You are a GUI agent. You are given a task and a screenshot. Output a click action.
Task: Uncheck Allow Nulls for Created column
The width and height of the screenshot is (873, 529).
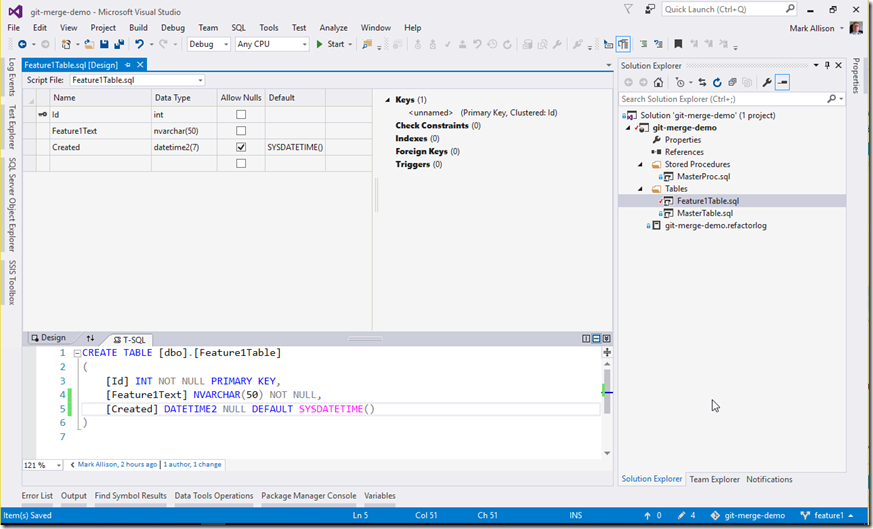[241, 147]
